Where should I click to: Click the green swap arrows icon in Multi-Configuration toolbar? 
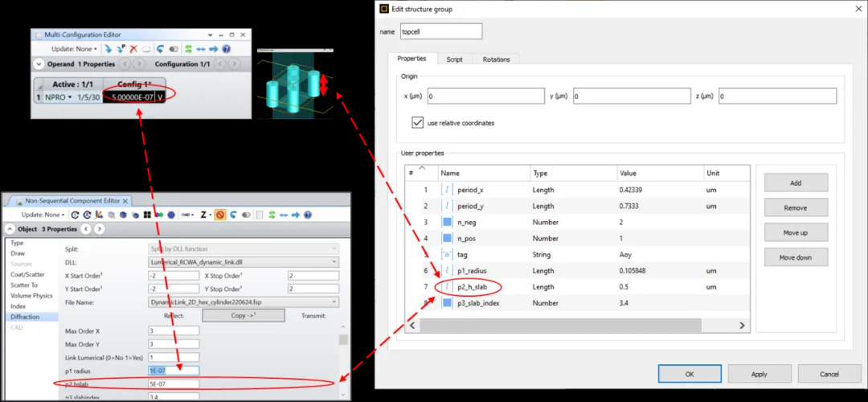click(187, 49)
